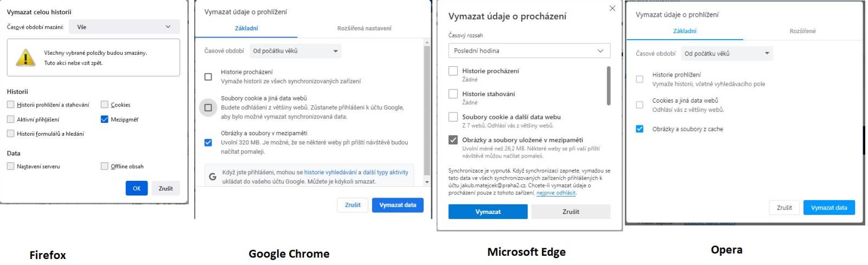Viewport: 868px width, 265px height.
Task: Click the blue Vymazat button in Edge
Action: pyautogui.click(x=488, y=212)
